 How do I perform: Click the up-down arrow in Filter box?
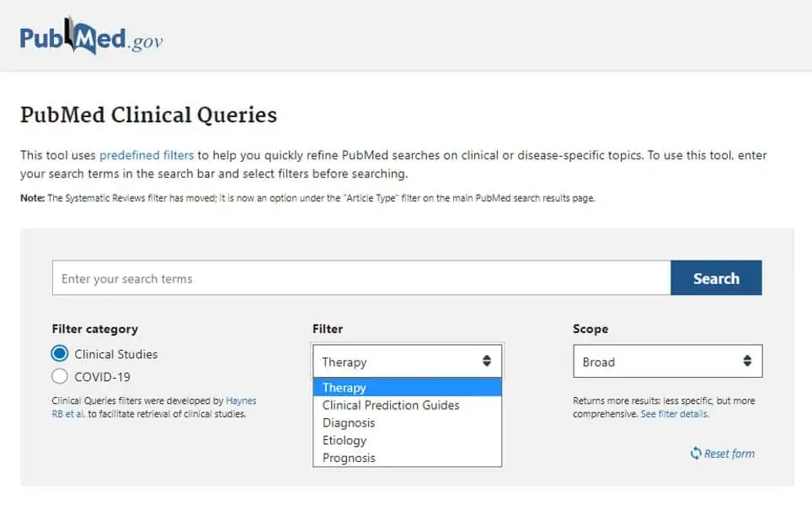[x=487, y=361]
